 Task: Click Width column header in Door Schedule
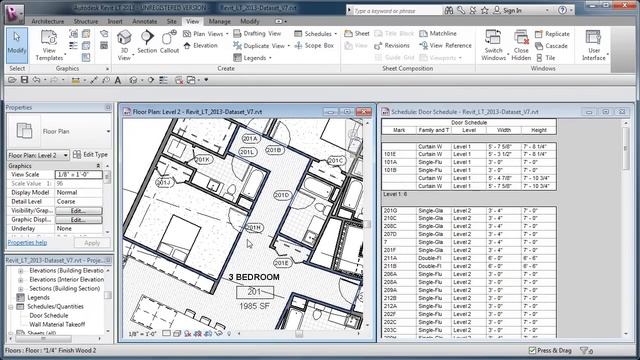[x=504, y=130]
